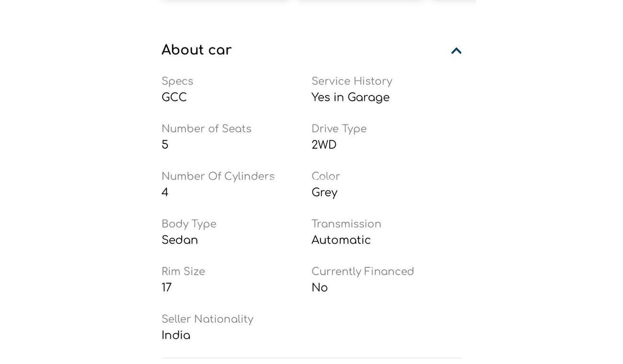Click the Grey color value
623x364 pixels.
[x=324, y=193]
